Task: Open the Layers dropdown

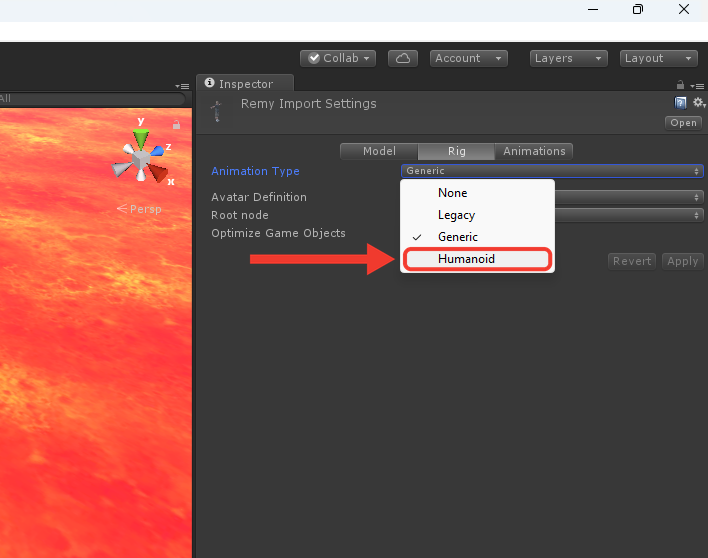Action: [568, 58]
